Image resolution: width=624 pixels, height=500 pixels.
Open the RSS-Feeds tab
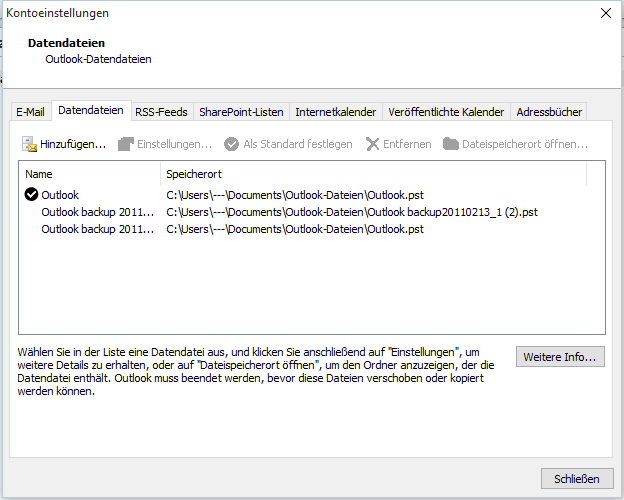point(161,112)
